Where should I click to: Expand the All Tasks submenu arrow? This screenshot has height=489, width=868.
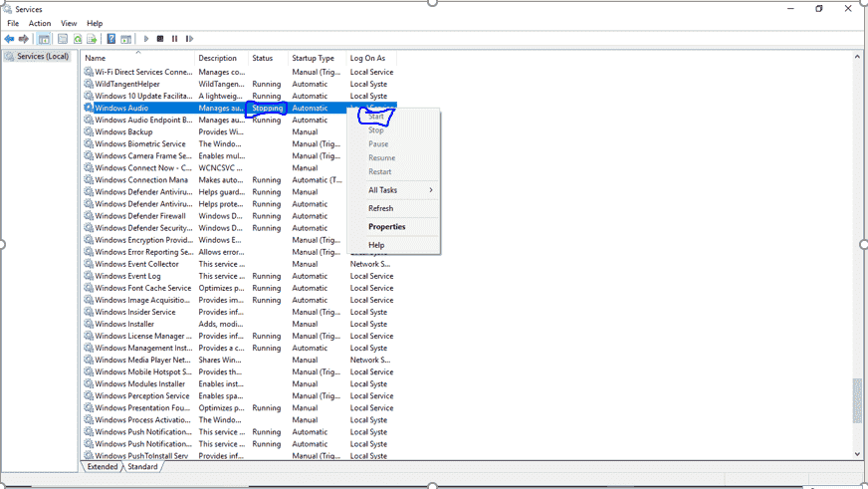point(431,190)
